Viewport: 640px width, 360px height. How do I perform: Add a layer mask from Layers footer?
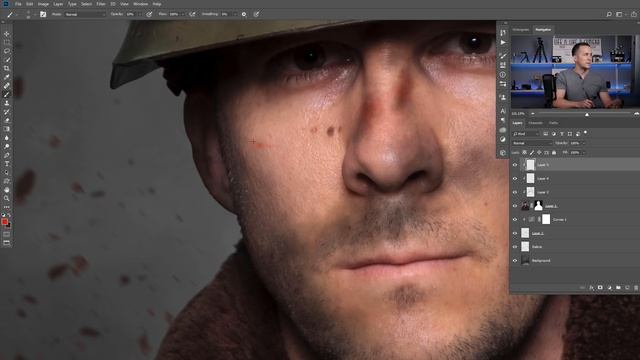tap(600, 288)
